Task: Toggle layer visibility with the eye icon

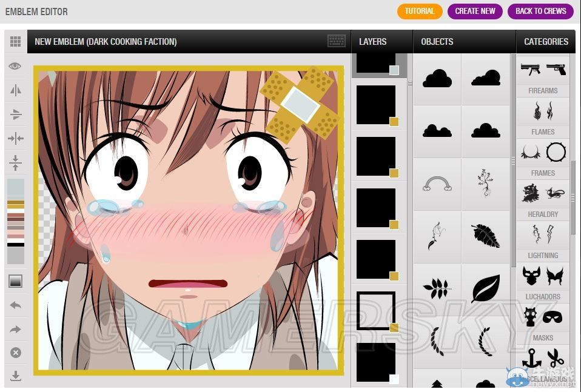Action: [x=16, y=66]
